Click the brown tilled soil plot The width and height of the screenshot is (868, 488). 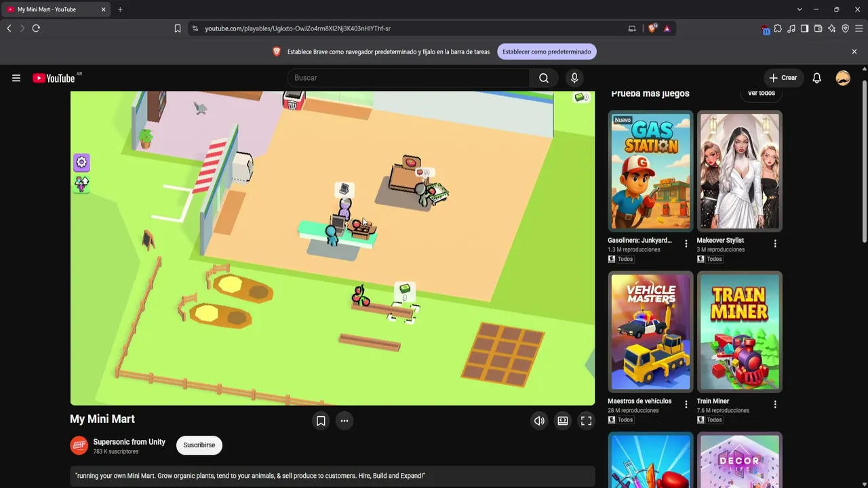pyautogui.click(x=502, y=353)
